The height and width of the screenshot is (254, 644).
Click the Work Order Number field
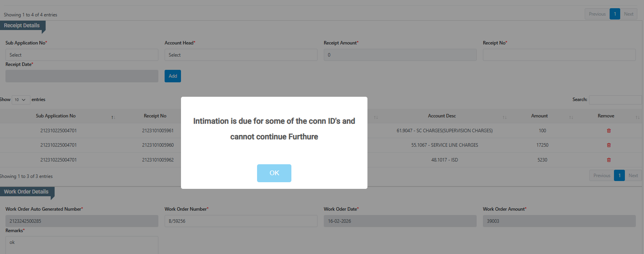point(241,221)
